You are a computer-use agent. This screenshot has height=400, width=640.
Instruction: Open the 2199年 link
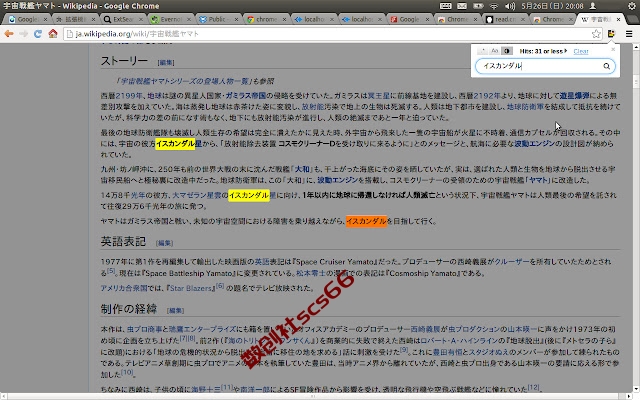pyautogui.click(x=129, y=96)
